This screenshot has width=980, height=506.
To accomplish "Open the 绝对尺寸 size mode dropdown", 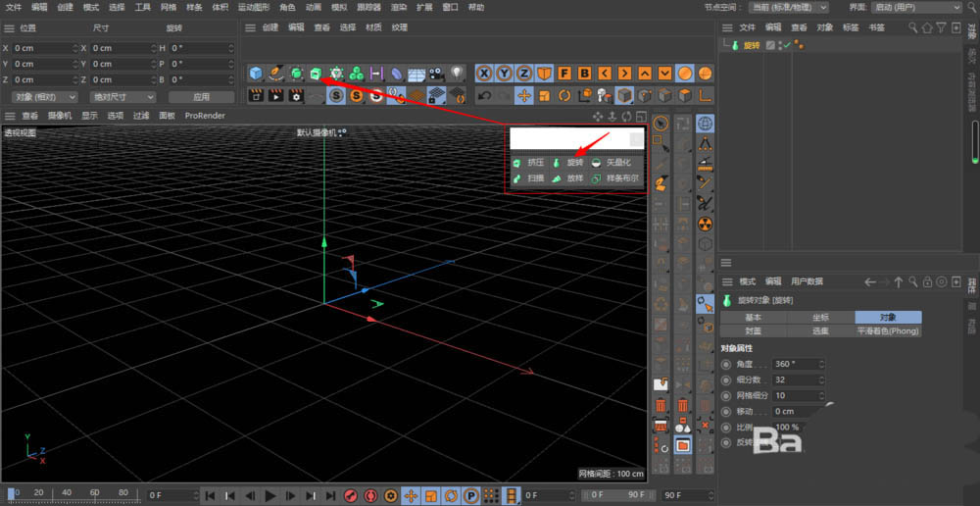I will (122, 97).
